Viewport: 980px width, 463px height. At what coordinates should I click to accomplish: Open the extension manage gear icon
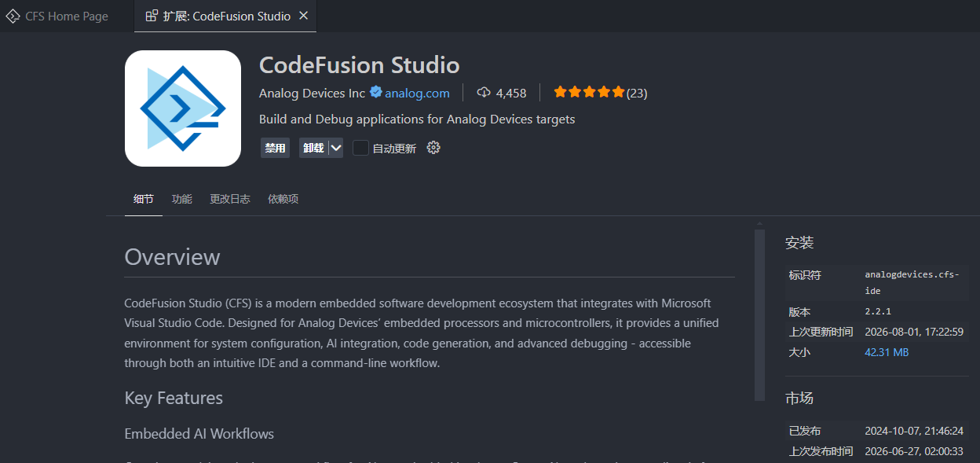pos(433,148)
